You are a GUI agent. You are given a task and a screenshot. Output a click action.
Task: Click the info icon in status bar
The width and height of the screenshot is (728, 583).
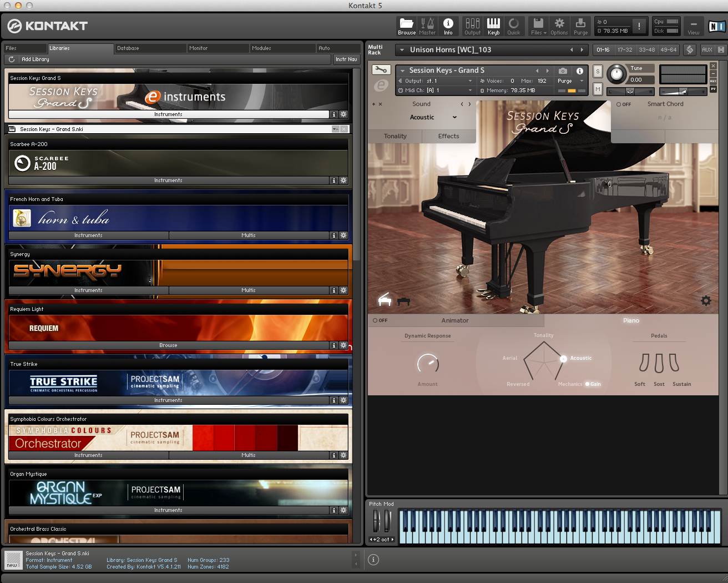point(373,560)
